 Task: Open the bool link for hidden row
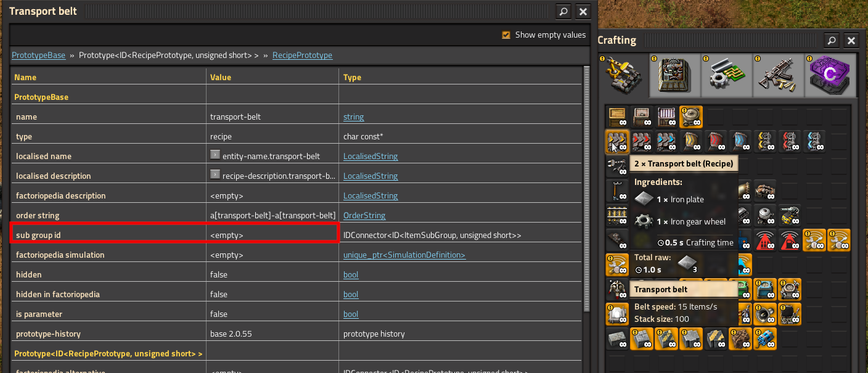point(351,275)
